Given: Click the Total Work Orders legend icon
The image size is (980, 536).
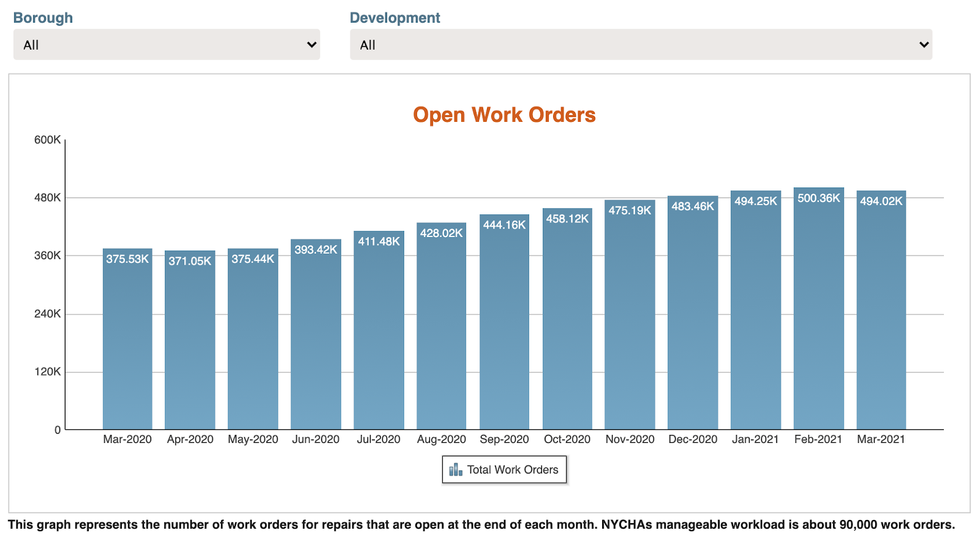Looking at the screenshot, I should [456, 470].
